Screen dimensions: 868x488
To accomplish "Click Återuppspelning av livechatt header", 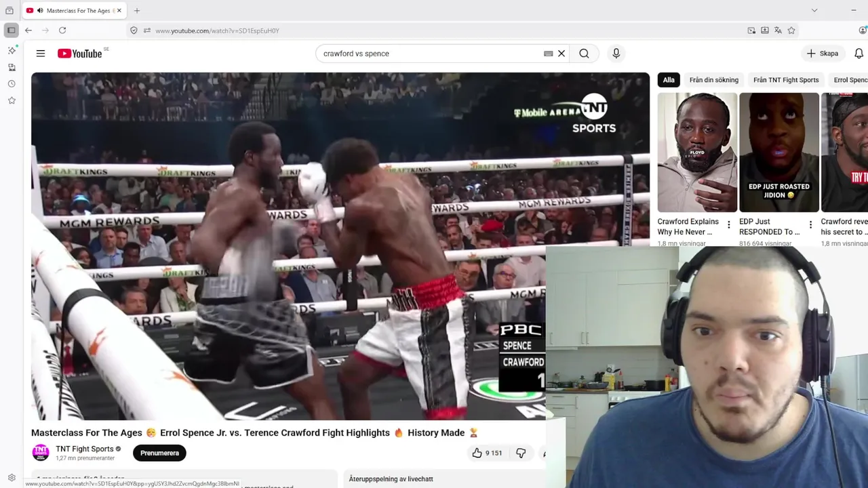I will click(x=391, y=479).
